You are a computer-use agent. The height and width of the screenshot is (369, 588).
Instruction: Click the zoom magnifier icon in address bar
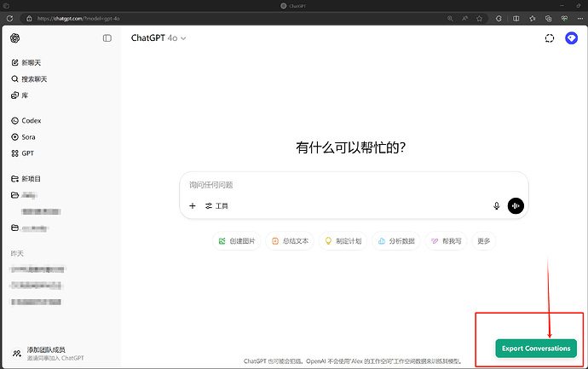pos(450,19)
